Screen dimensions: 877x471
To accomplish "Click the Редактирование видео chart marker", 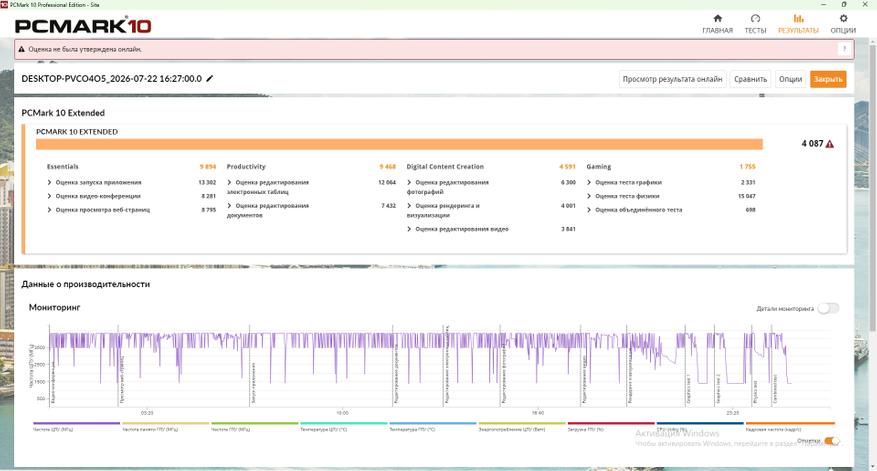I will tap(584, 379).
